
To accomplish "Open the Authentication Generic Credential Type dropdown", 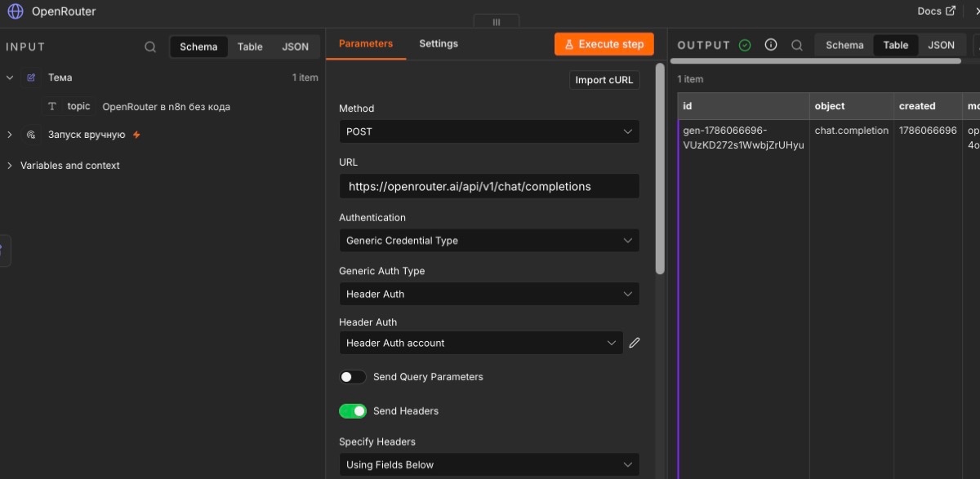I will tap(489, 241).
